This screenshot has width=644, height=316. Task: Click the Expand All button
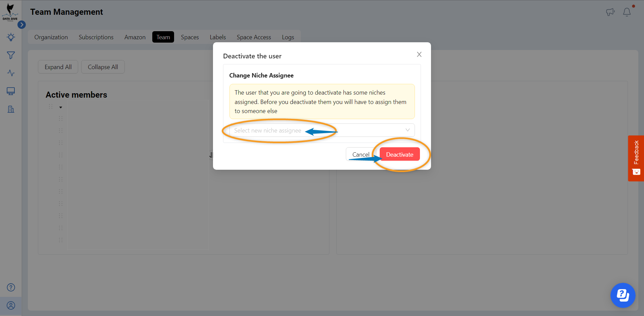58,67
